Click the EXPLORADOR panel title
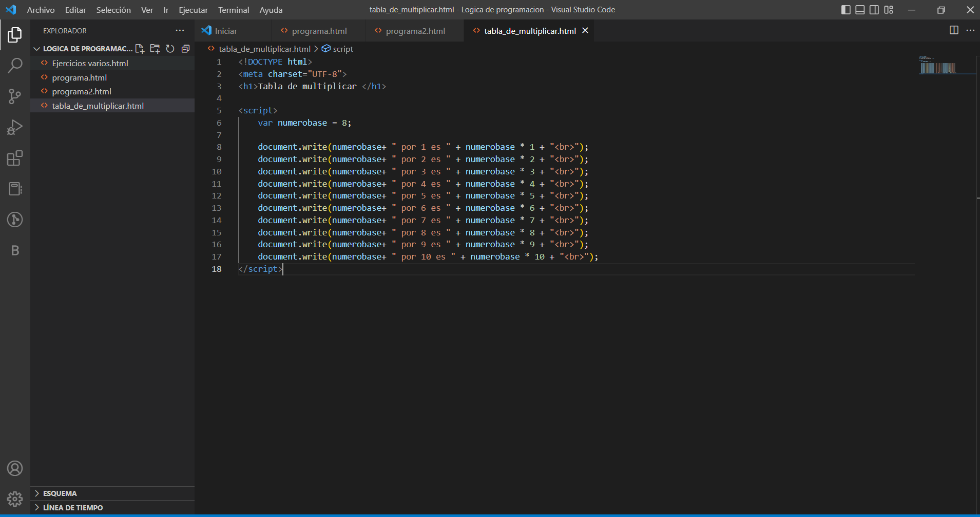 pos(65,31)
